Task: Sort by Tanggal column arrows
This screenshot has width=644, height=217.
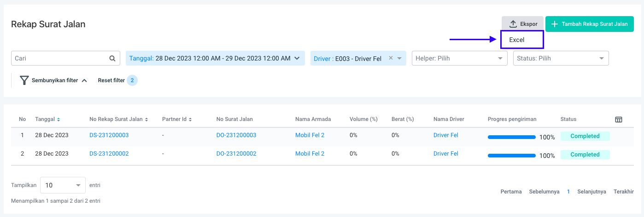Action: [59, 120]
